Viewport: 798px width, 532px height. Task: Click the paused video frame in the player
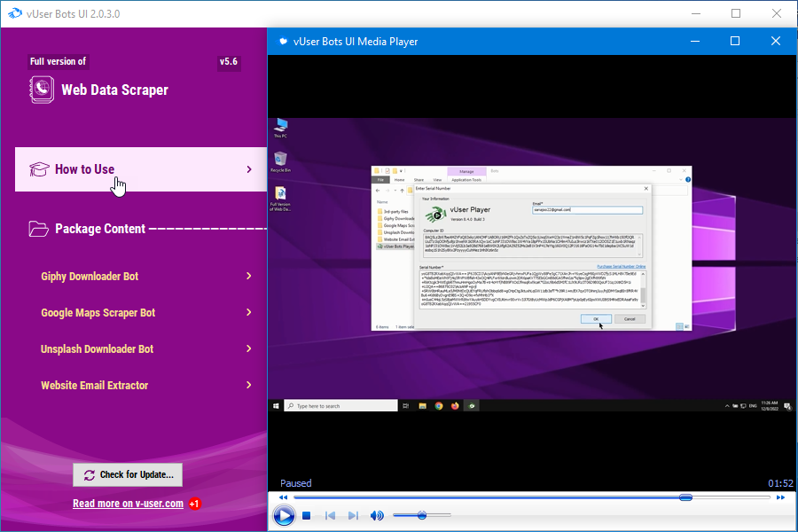[x=532, y=265]
